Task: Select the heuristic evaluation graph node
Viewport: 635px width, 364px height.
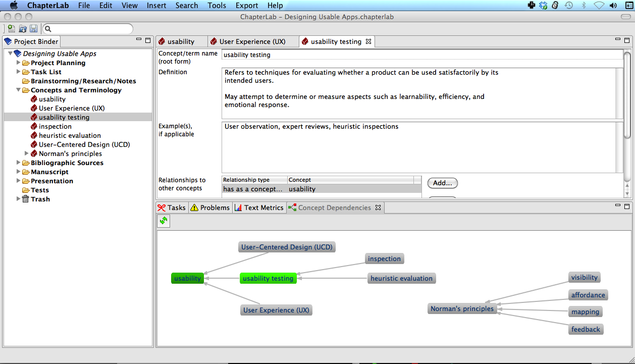Action: [401, 278]
